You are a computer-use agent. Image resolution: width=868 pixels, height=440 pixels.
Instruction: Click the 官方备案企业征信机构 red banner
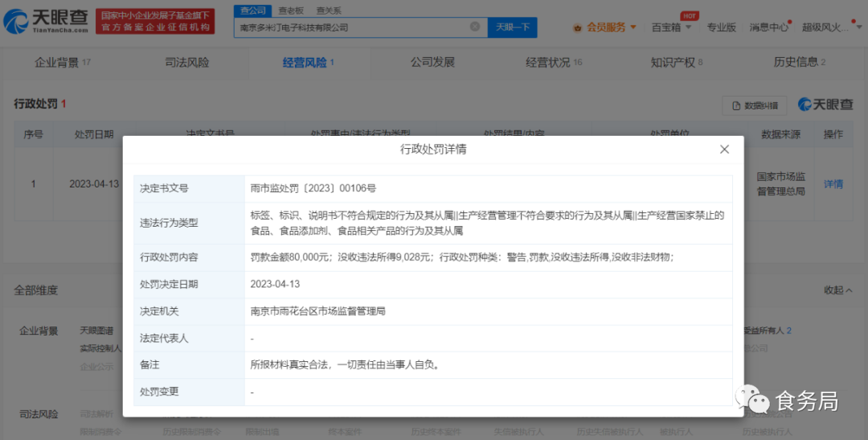(156, 22)
